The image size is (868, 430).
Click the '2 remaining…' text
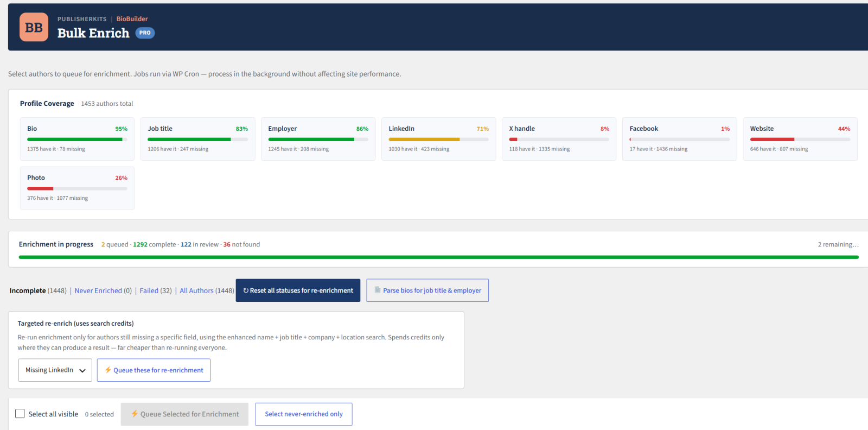pos(838,244)
